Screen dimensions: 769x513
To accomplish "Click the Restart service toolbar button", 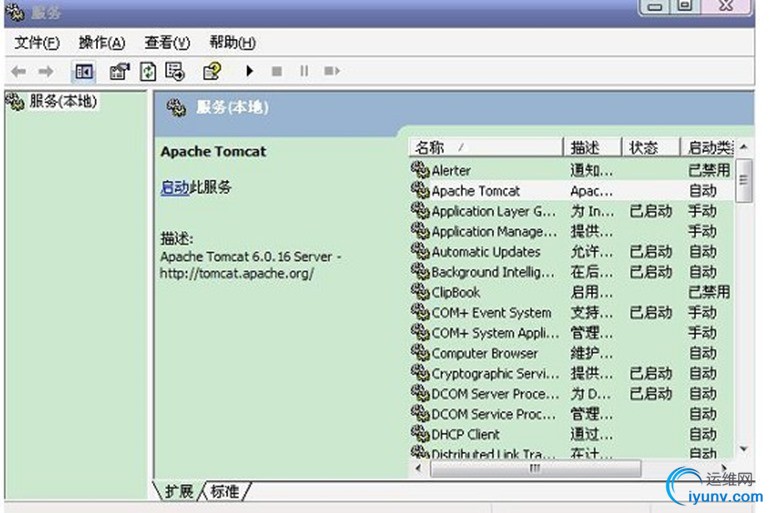I will pyautogui.click(x=332, y=72).
